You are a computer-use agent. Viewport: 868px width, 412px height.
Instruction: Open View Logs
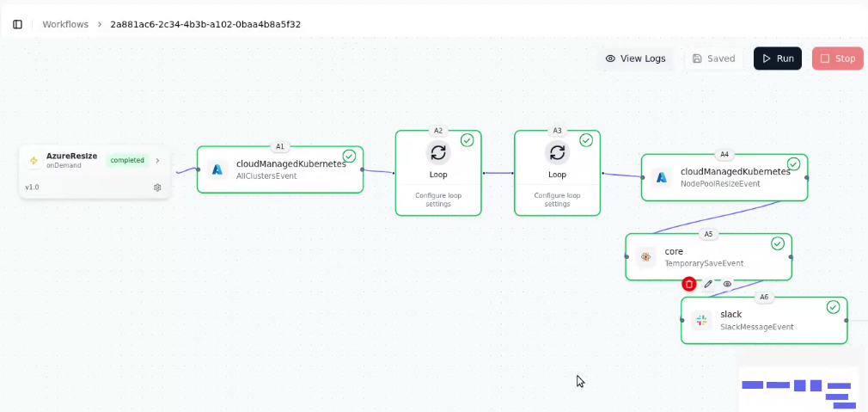(635, 58)
